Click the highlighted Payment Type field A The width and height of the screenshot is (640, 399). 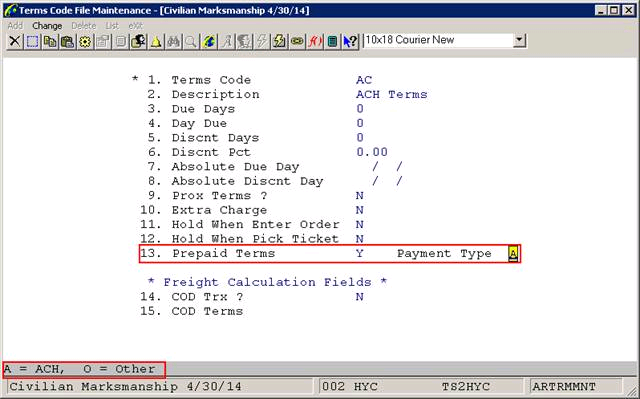pyautogui.click(x=513, y=253)
